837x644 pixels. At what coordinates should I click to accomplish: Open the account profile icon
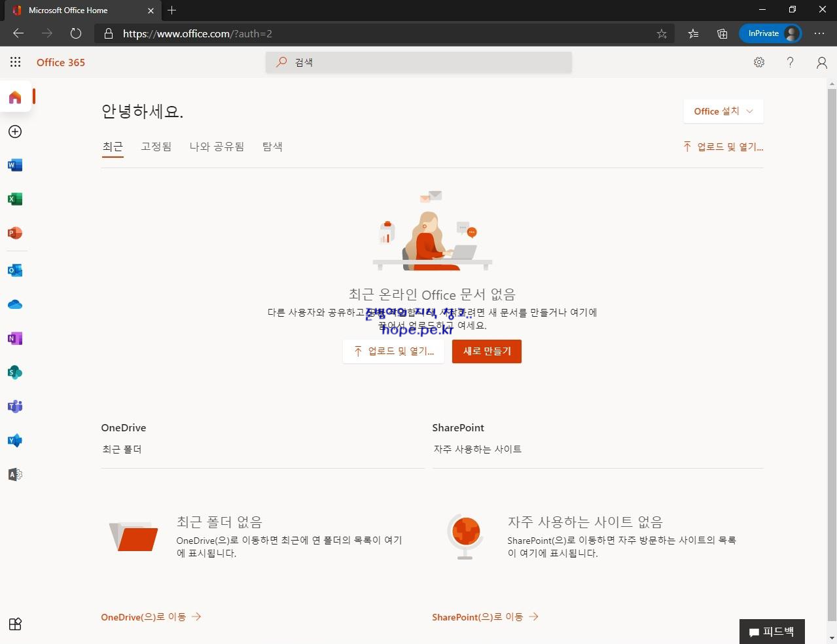click(x=822, y=62)
